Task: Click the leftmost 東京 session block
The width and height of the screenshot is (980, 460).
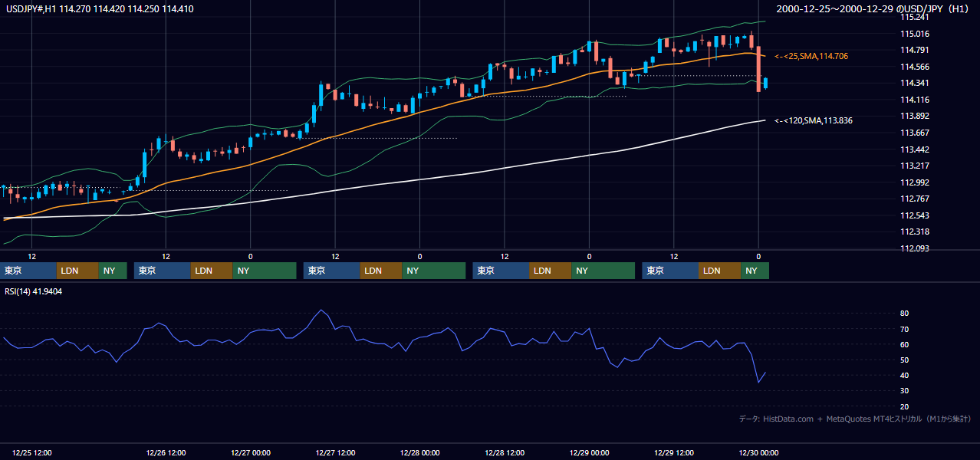Action: 28,271
